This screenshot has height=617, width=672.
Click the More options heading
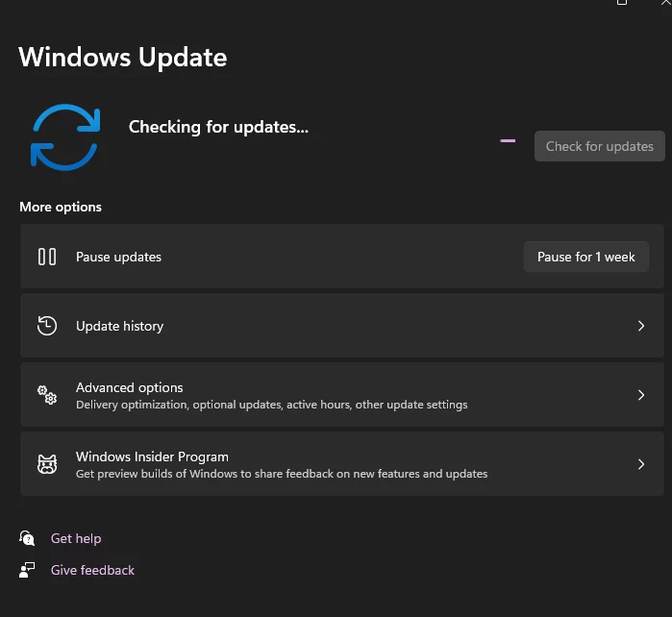coord(61,207)
